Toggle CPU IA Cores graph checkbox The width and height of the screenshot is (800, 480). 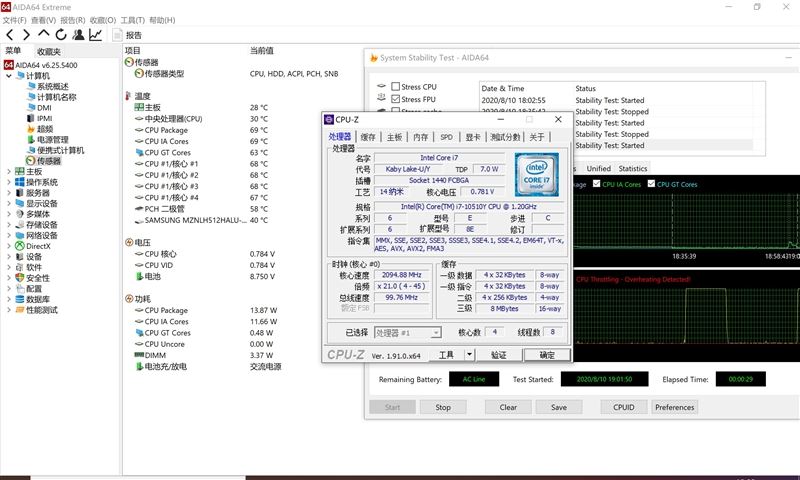coord(596,184)
